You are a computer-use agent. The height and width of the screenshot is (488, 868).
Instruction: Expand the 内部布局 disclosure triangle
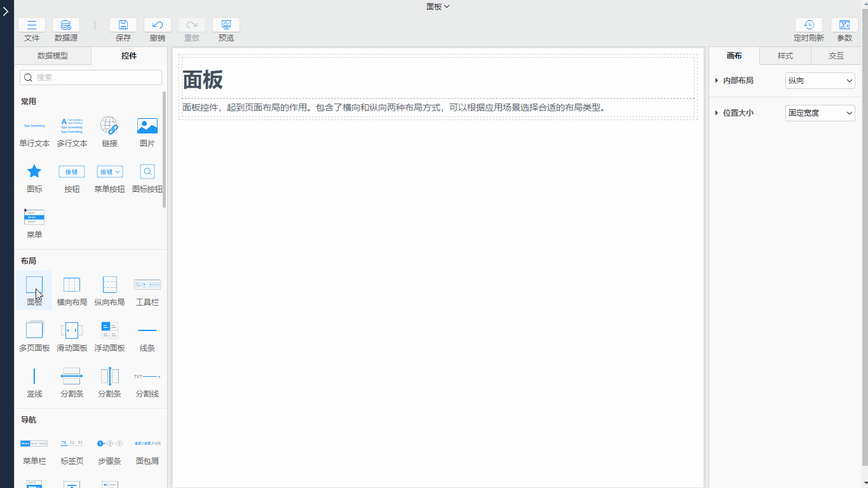pyautogui.click(x=717, y=81)
